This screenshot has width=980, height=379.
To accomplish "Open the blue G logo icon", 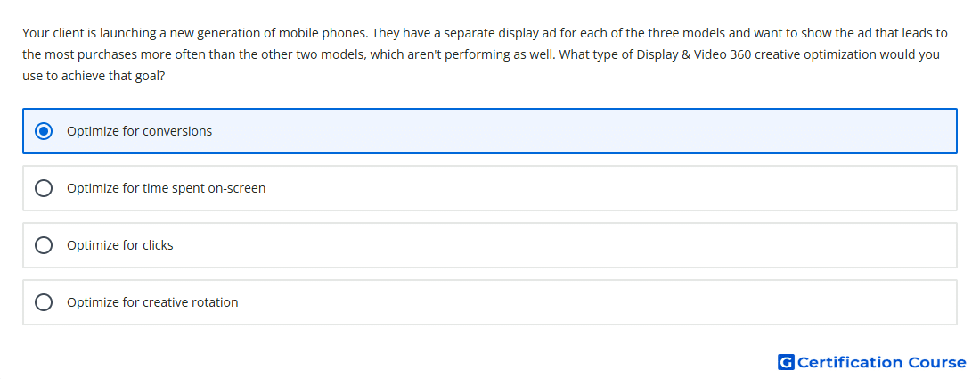I will point(786,362).
